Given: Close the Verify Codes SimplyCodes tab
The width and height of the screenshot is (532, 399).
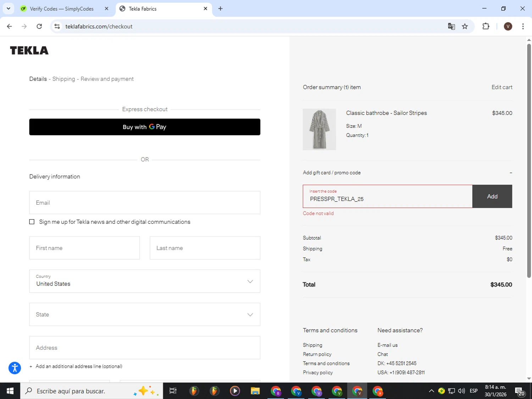Looking at the screenshot, I should 106,9.
